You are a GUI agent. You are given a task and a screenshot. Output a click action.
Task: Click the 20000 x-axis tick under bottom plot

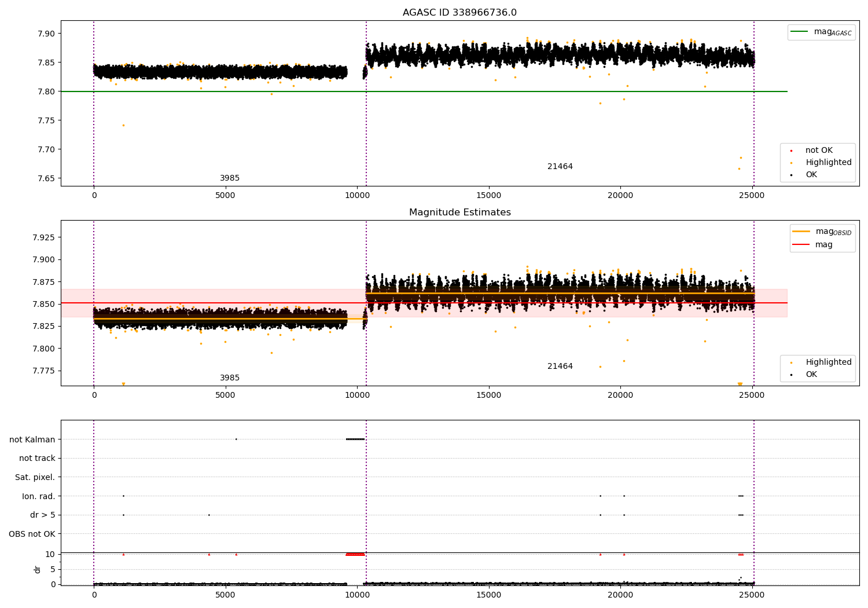click(x=620, y=594)
